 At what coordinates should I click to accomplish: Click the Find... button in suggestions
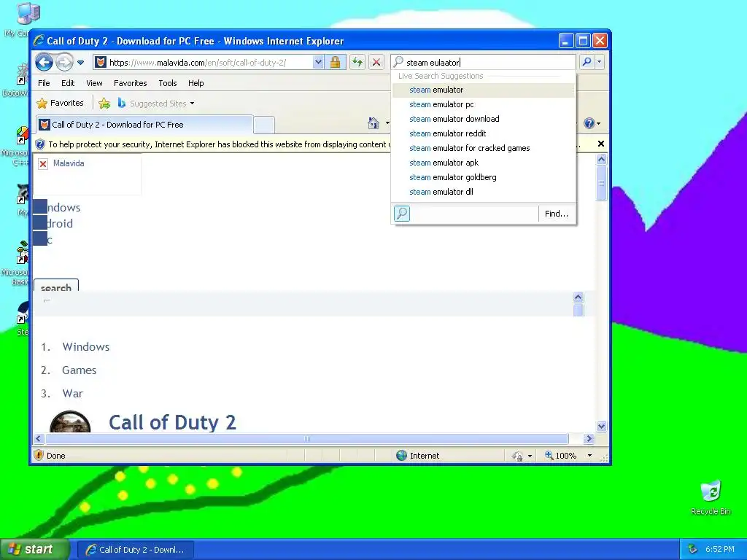557,214
